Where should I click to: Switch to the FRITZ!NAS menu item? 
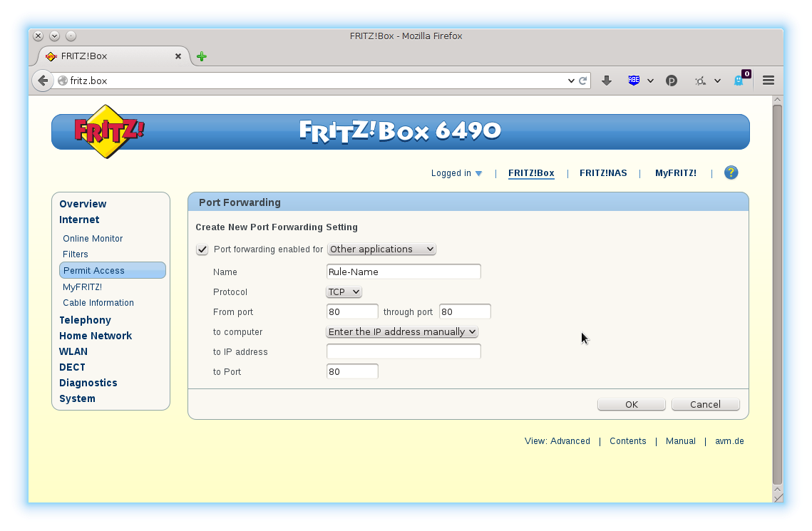tap(603, 172)
